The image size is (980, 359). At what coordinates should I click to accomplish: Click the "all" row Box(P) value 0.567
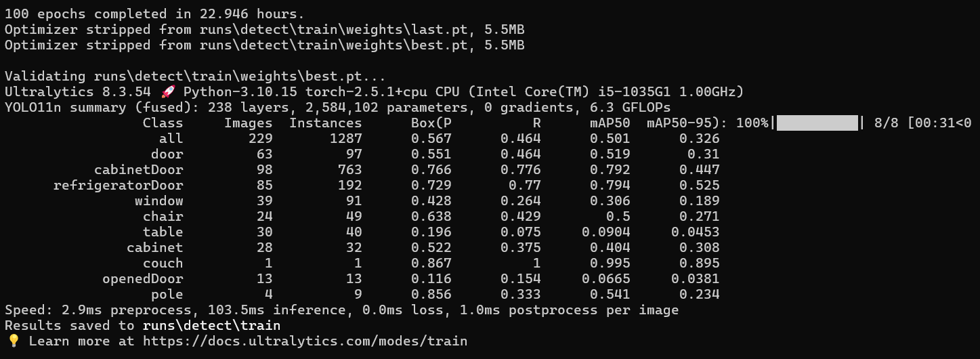[x=431, y=139]
